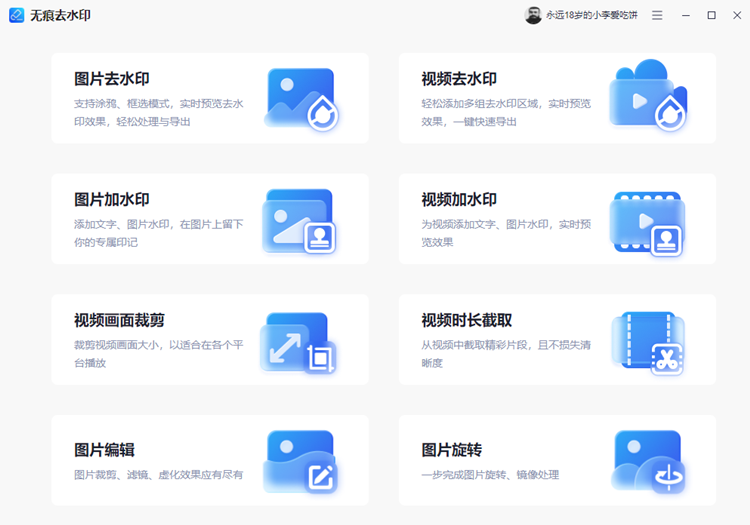Open the hamburger menu in title bar

tap(657, 15)
